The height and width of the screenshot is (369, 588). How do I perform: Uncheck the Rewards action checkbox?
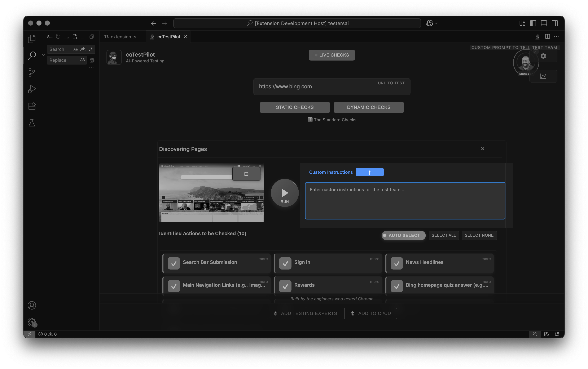tap(285, 286)
